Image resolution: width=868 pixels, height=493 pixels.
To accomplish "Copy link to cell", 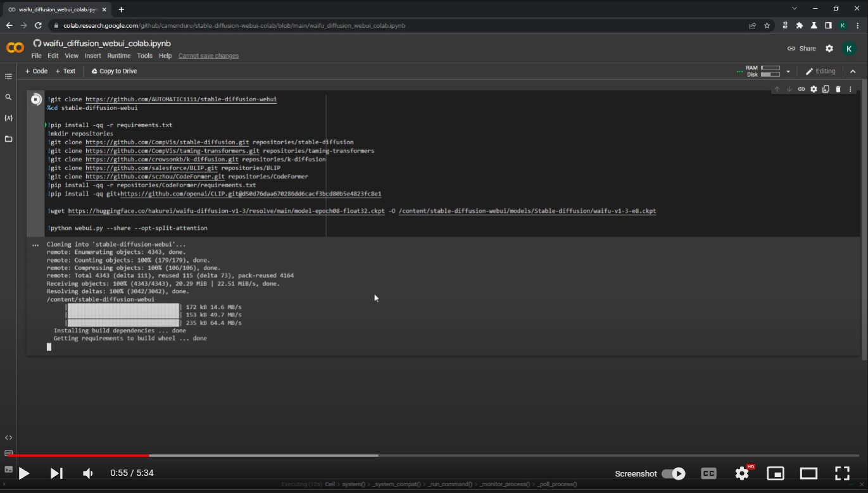I will [x=802, y=89].
